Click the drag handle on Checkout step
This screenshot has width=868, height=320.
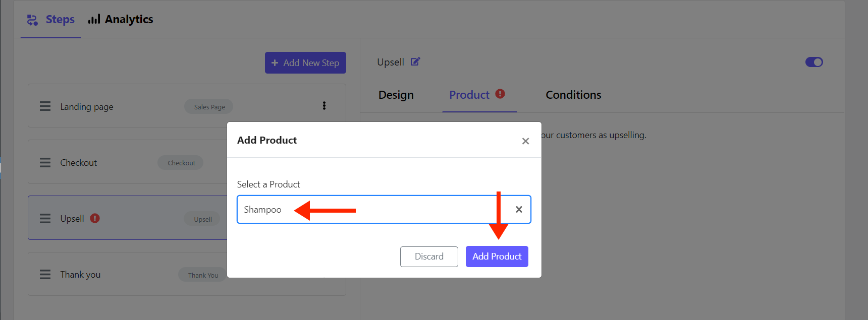(45, 162)
